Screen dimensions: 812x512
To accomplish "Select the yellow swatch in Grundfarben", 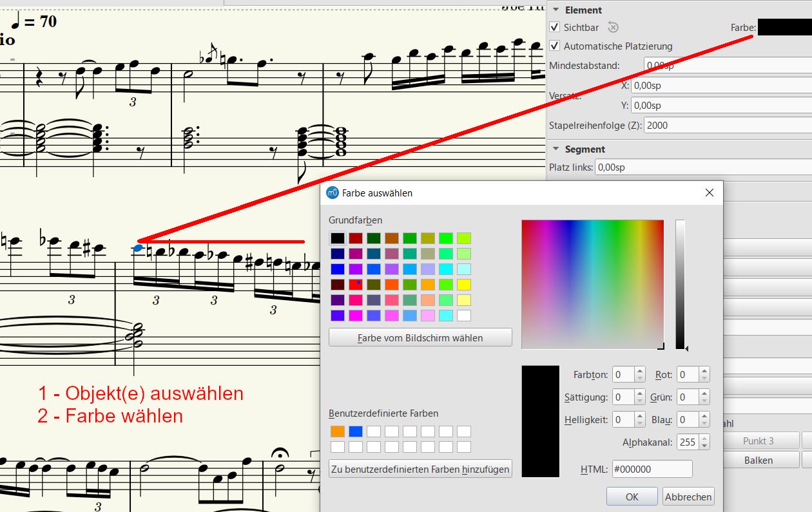I will 464,285.
